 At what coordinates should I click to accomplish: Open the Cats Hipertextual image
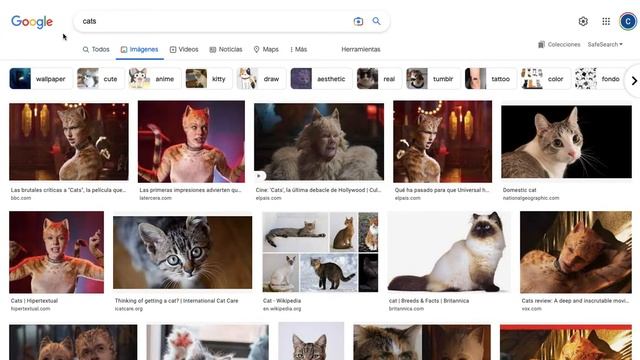56,252
